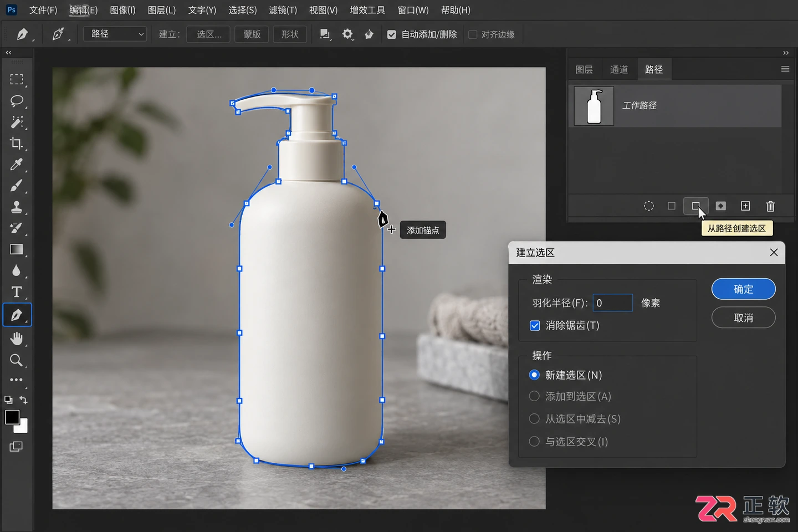The height and width of the screenshot is (532, 798).
Task: Click load path as selection dotted circle icon
Action: 648,206
